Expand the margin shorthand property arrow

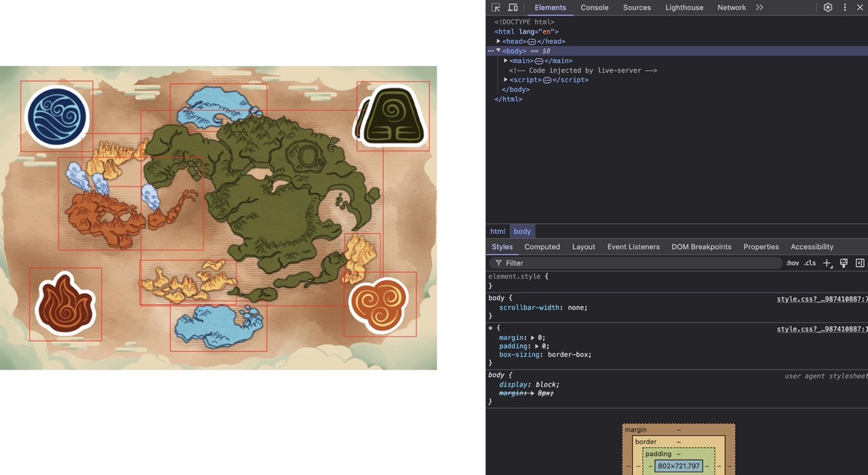pos(533,338)
